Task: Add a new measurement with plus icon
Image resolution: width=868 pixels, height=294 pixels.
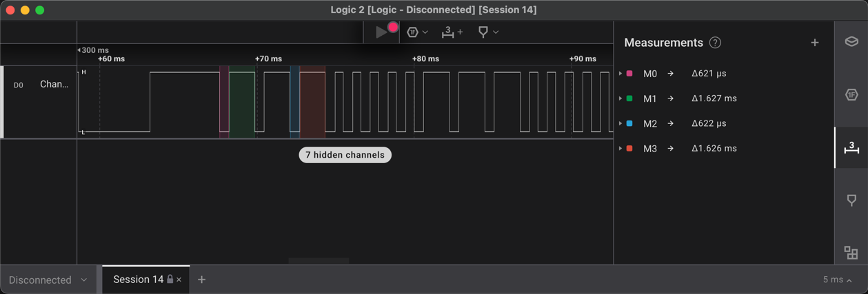Action: pos(815,43)
